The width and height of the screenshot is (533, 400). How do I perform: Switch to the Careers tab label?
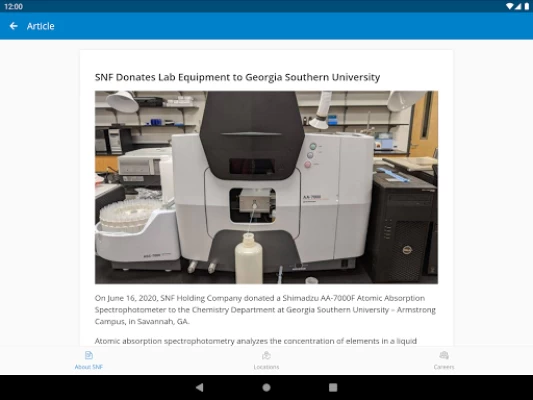(x=444, y=367)
